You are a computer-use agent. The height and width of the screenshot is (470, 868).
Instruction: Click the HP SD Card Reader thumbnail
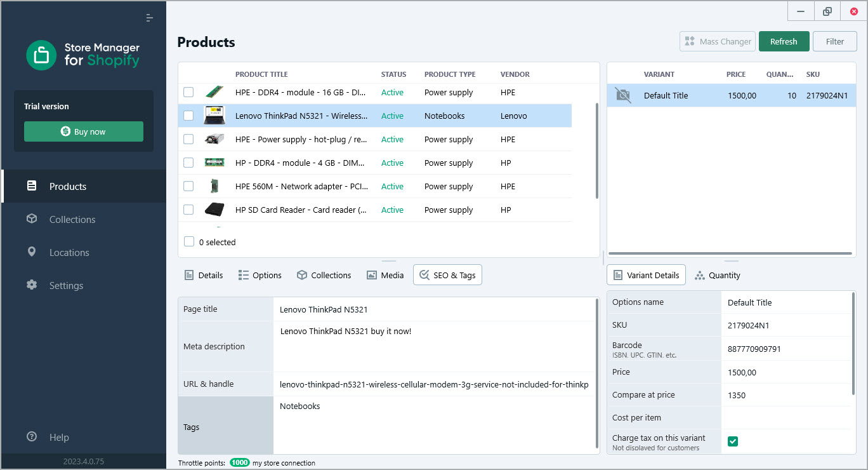click(214, 210)
